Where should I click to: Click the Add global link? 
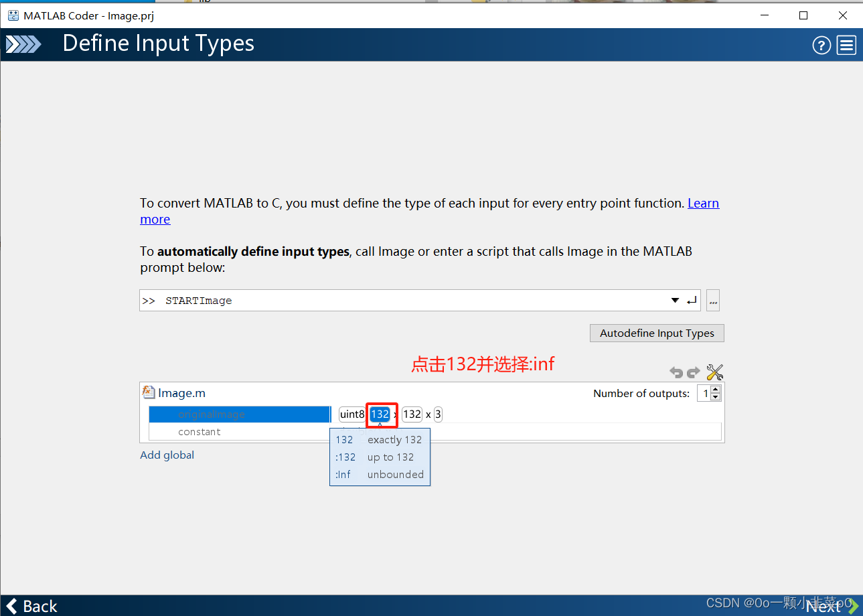coord(167,455)
